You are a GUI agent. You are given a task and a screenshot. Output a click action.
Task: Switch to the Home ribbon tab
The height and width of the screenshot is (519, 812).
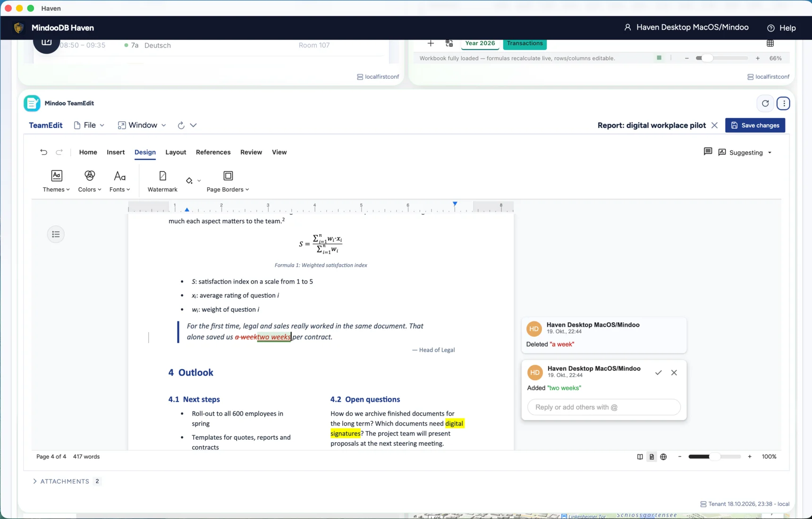(x=88, y=152)
